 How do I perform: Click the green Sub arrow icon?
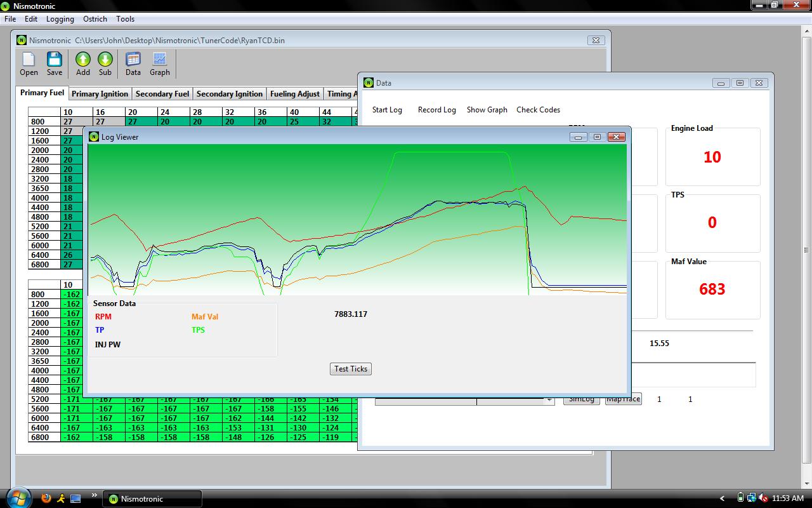pyautogui.click(x=105, y=59)
